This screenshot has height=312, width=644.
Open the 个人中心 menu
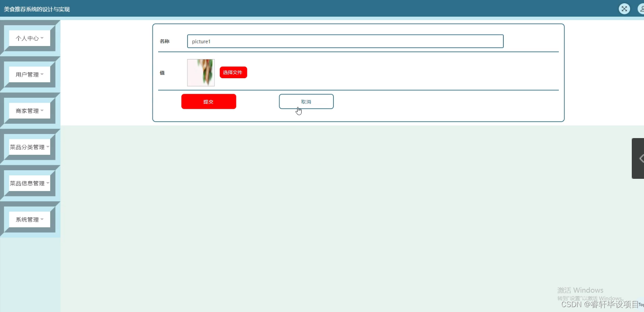click(x=29, y=38)
